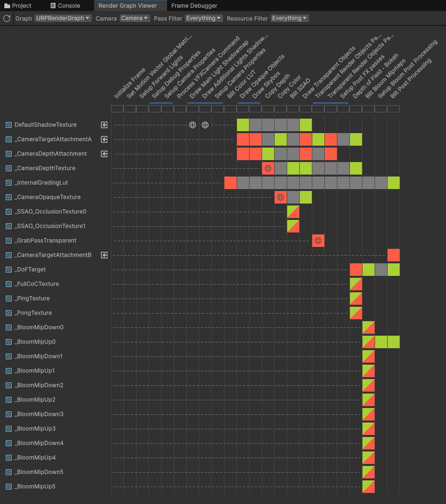Switch to the Frame Debugger tab
Screen dimensions: 446x504
click(194, 6)
